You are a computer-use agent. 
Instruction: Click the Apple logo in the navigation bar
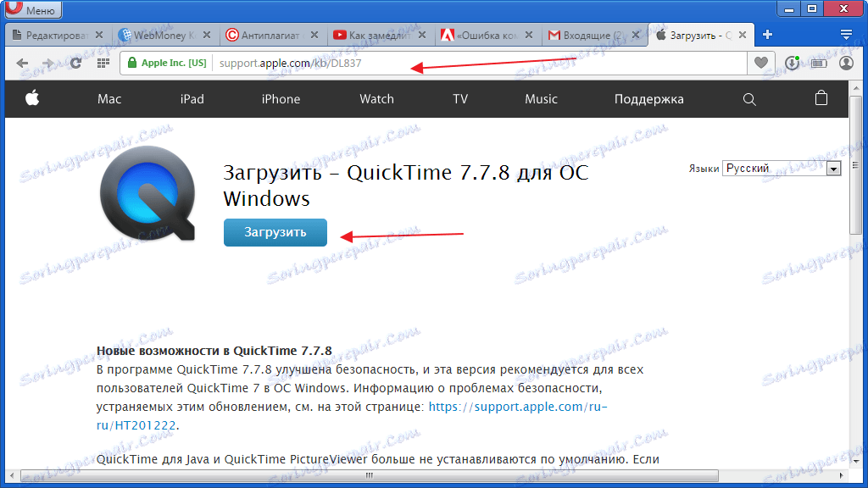[32, 98]
